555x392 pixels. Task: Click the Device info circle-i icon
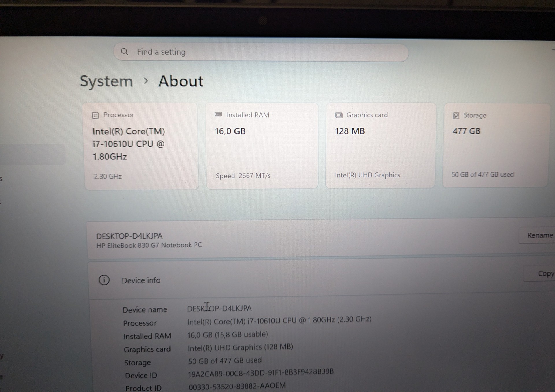click(x=104, y=280)
